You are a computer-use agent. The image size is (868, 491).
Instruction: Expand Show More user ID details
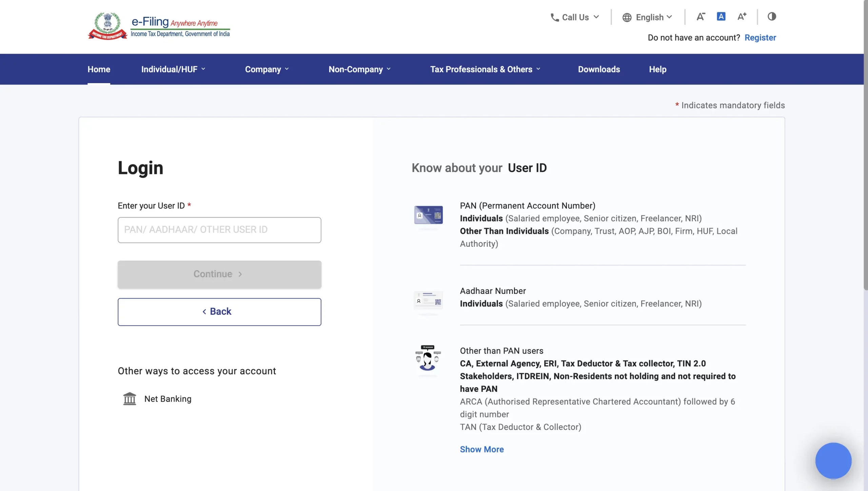point(481,449)
